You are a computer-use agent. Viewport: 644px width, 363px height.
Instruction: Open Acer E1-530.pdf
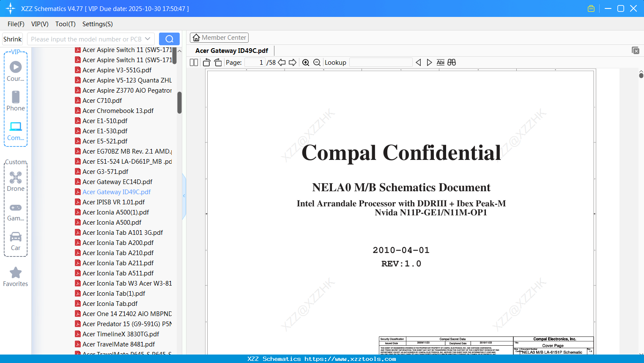(101, 131)
